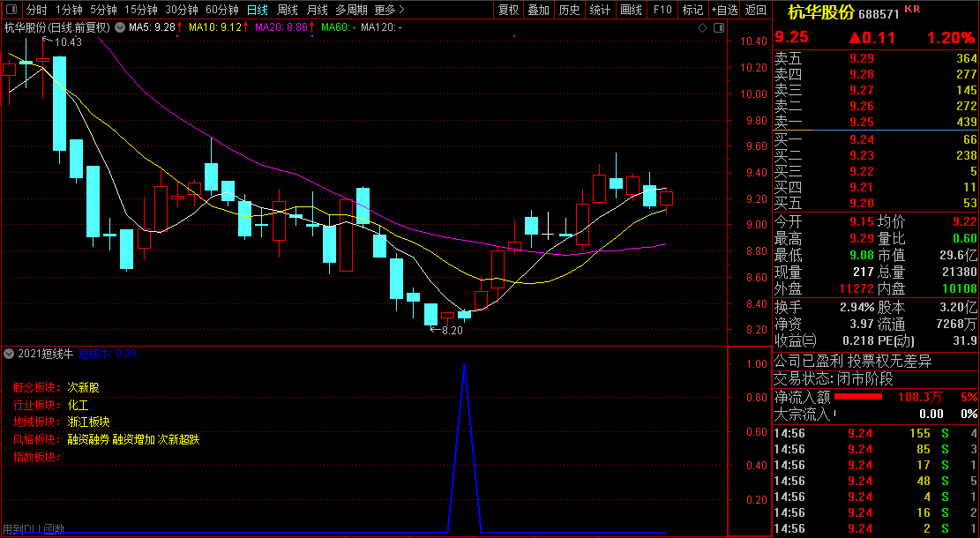Click the 标记 mark button
Screen dimensions: 980x538
(x=692, y=10)
